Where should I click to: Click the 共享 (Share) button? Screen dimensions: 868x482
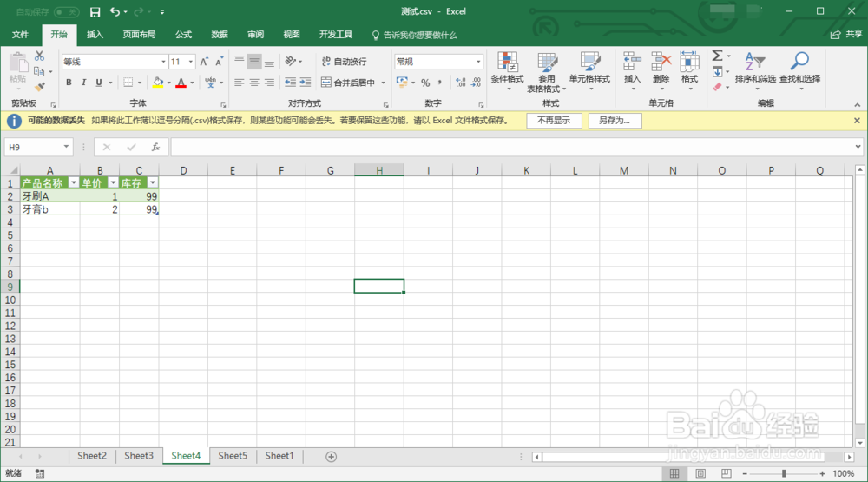click(x=846, y=35)
